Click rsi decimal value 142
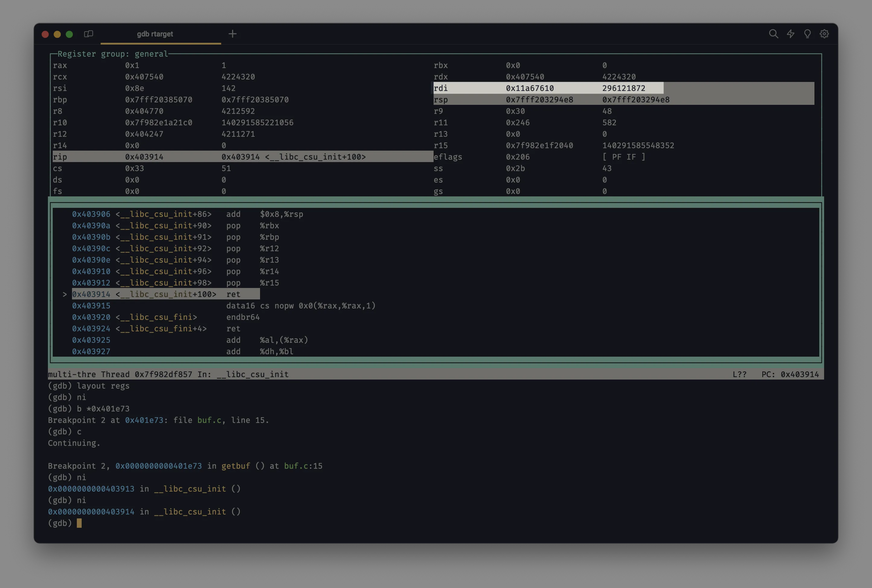The height and width of the screenshot is (588, 872). click(228, 88)
